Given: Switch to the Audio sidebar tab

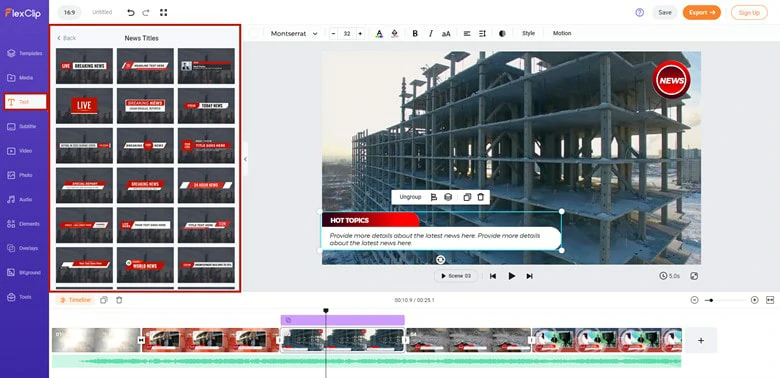Looking at the screenshot, I should click(x=24, y=199).
